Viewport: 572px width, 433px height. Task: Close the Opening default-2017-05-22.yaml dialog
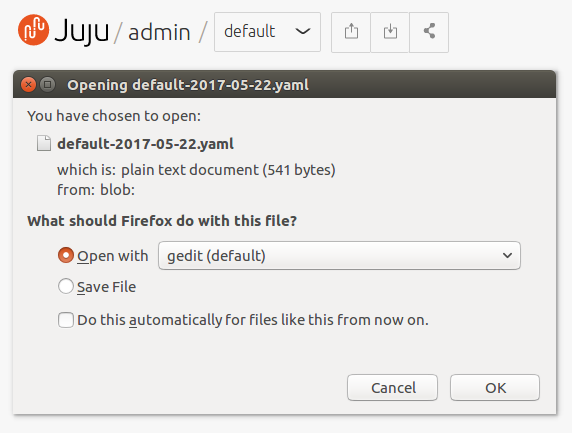click(x=28, y=85)
